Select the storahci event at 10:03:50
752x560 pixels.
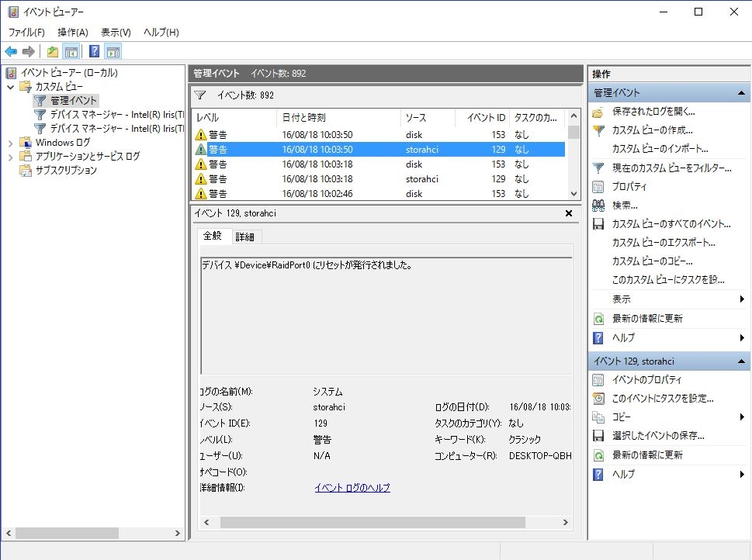(x=379, y=150)
